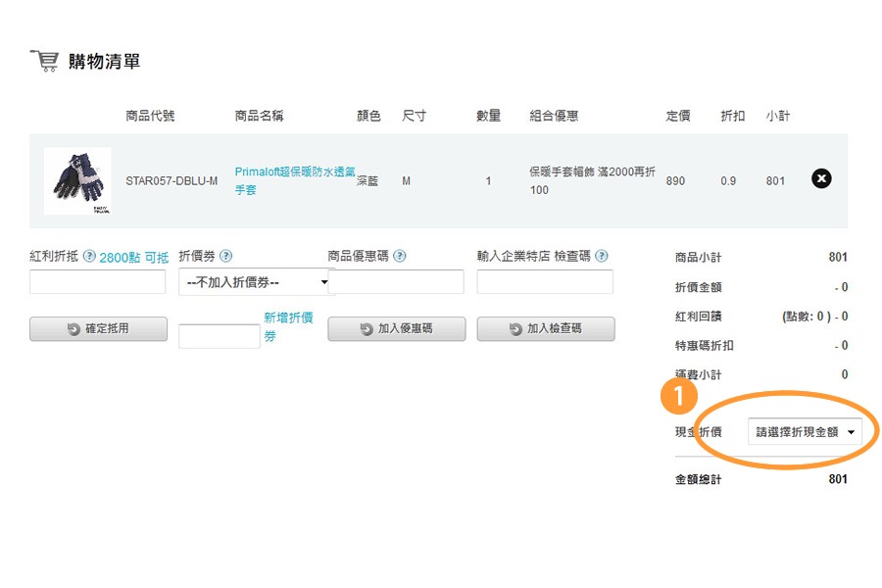The image size is (882, 588).
Task: Open the 請選擇折現金額 dropdown
Action: 805,432
